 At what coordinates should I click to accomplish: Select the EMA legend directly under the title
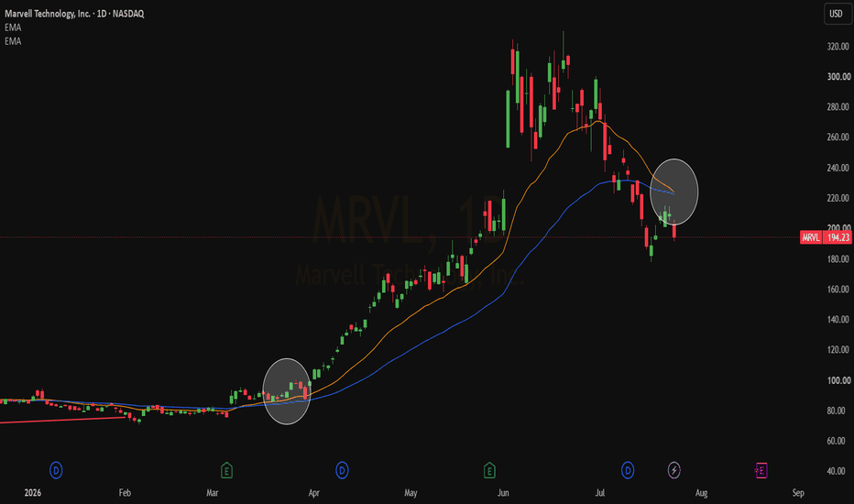click(x=13, y=27)
